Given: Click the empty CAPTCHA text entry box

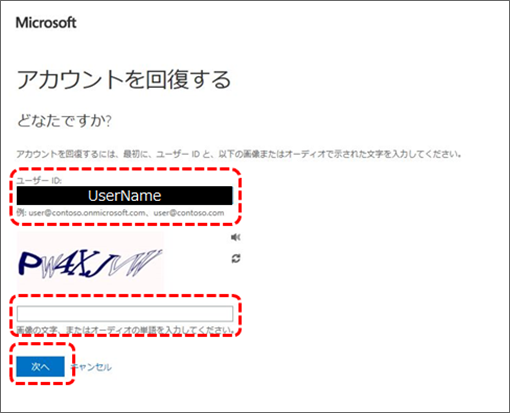Looking at the screenshot, I should click(x=125, y=313).
